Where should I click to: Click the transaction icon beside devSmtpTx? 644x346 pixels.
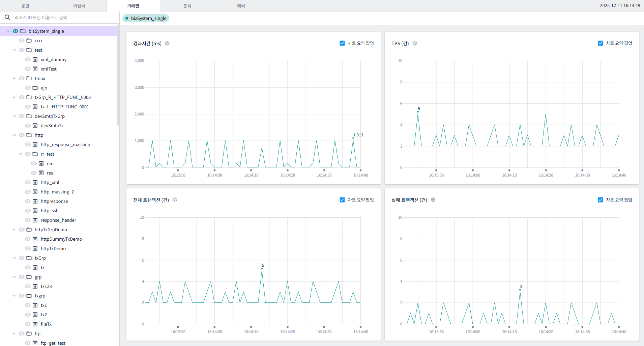(x=35, y=126)
